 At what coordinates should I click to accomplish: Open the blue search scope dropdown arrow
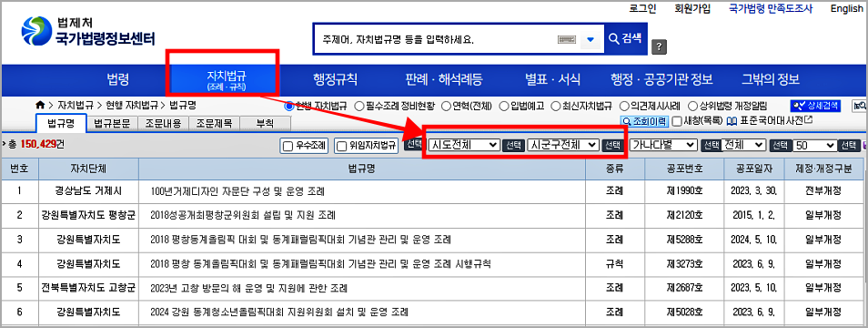point(590,39)
